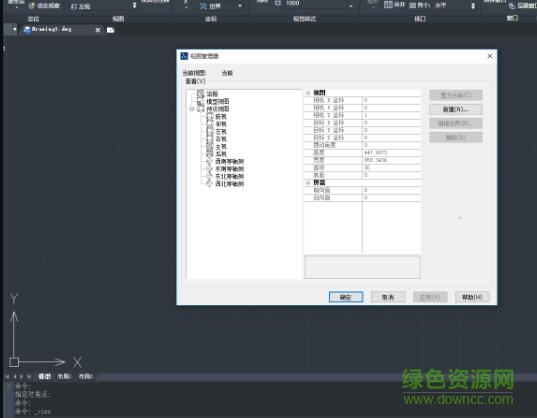
Task: Collapse the 剪裁 property category
Action: 308,183
